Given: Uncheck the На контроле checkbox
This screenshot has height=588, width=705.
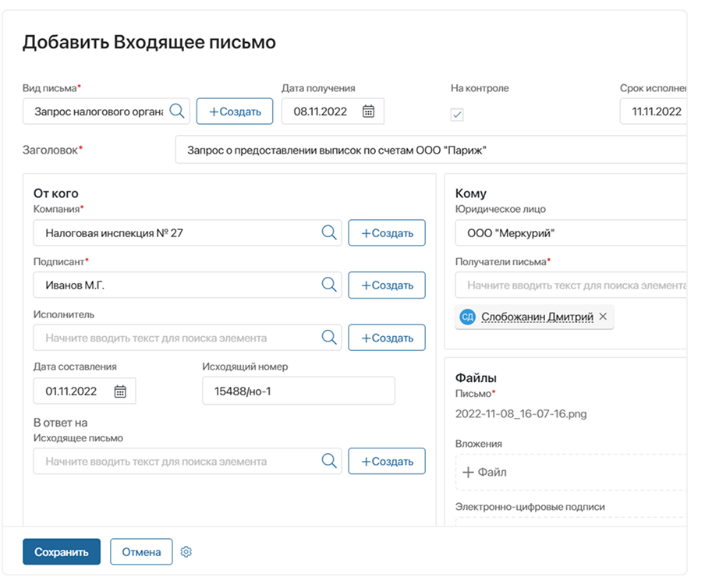Looking at the screenshot, I should pyautogui.click(x=458, y=115).
